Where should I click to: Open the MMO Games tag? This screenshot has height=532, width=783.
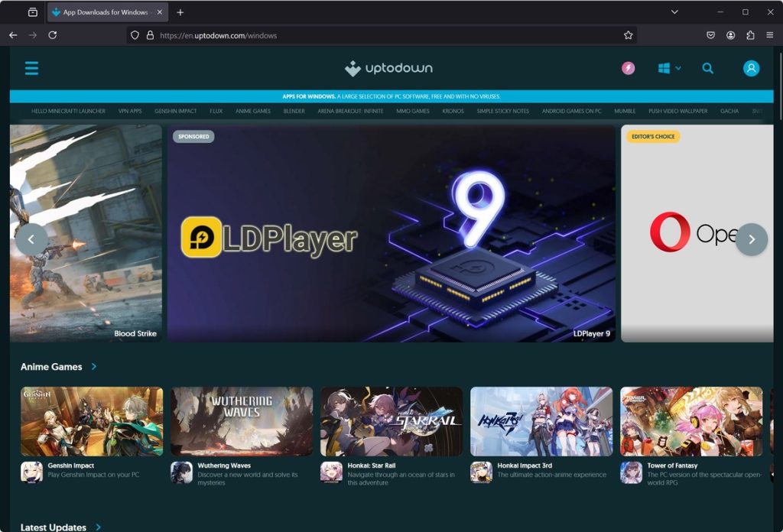coord(413,112)
